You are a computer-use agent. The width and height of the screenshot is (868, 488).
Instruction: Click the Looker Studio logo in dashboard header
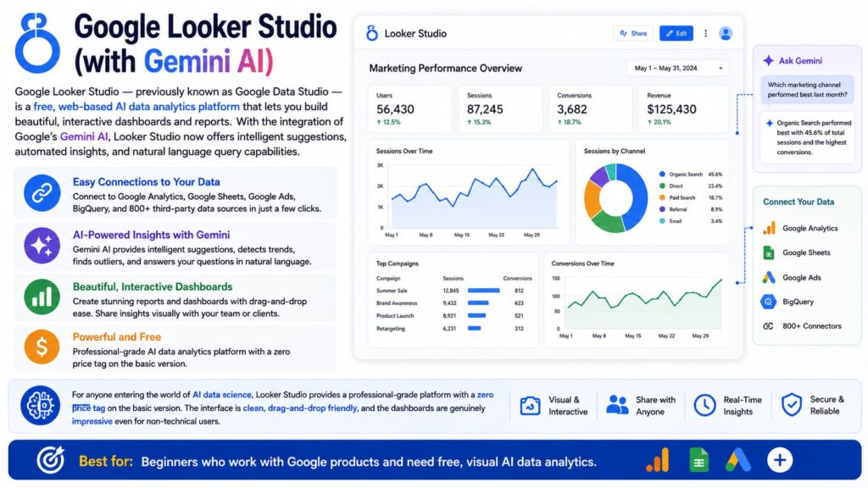[372, 33]
